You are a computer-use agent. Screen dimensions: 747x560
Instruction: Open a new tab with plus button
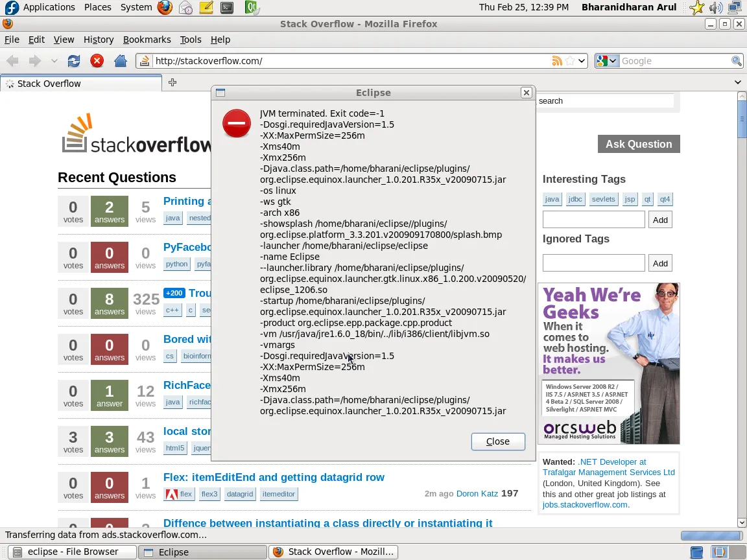pos(172,82)
